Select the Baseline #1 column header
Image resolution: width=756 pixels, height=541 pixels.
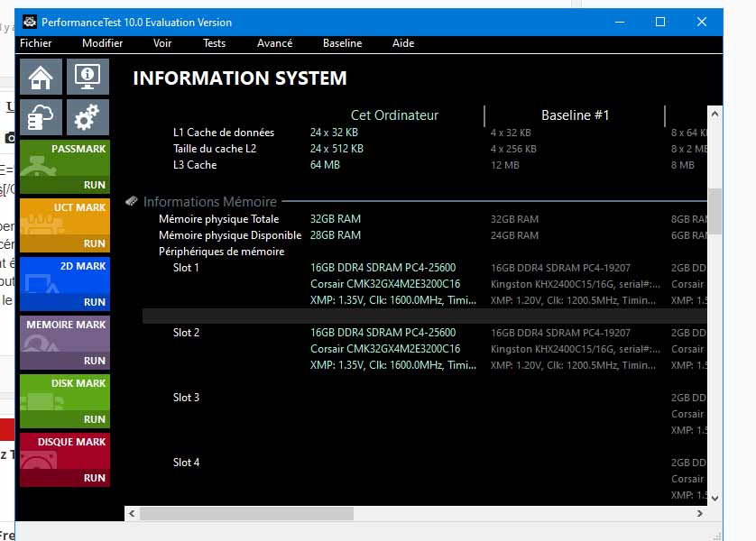click(x=575, y=115)
